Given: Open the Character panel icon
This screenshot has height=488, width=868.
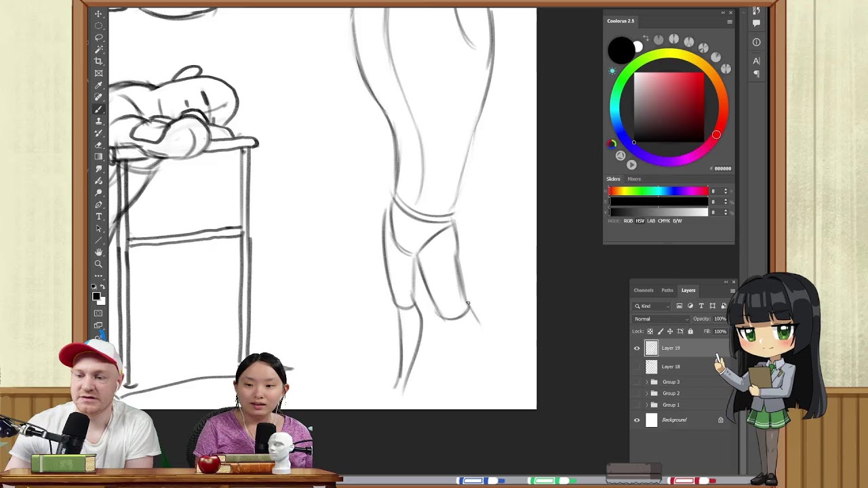Looking at the screenshot, I should (x=756, y=61).
